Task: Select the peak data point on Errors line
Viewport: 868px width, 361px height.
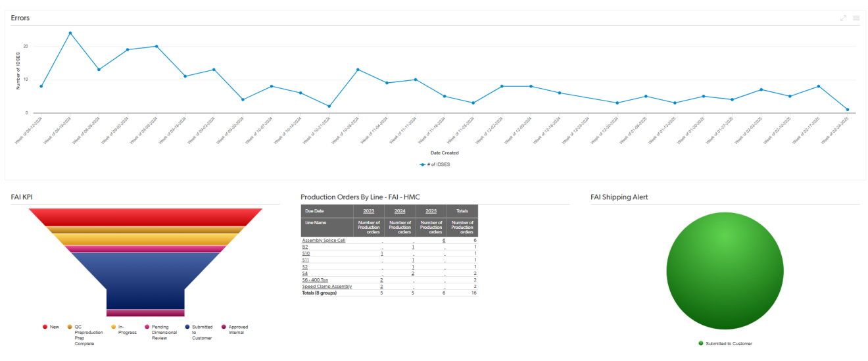Action: [x=70, y=33]
